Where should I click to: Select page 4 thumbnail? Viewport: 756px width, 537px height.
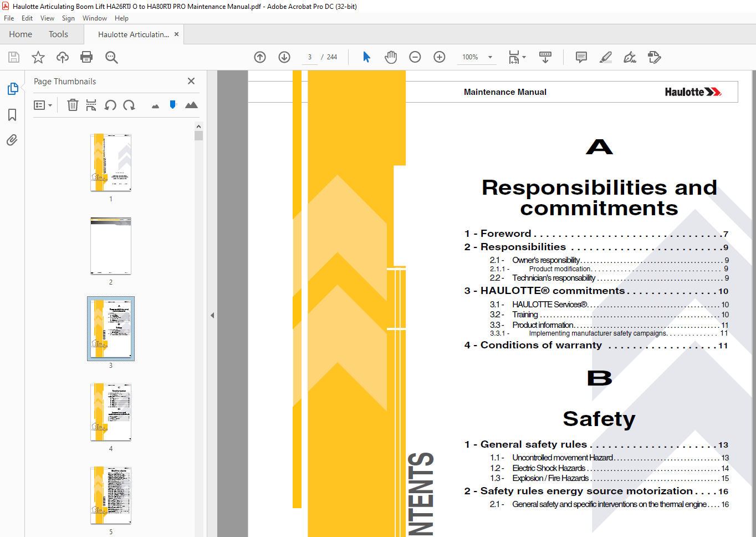click(111, 412)
